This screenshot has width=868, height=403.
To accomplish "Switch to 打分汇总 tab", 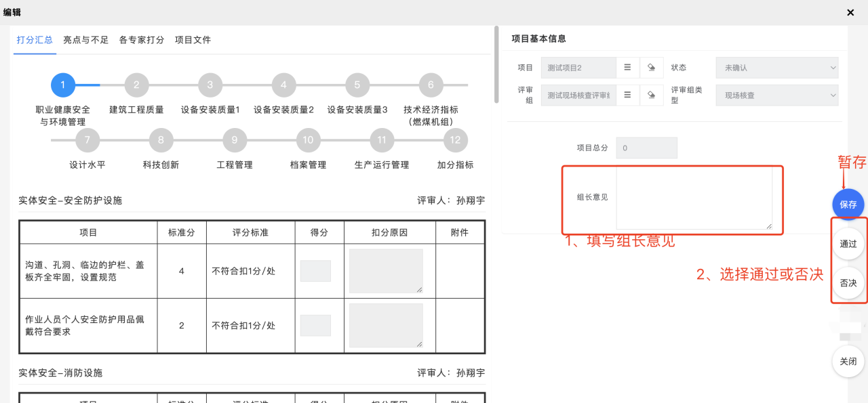I will coord(35,40).
